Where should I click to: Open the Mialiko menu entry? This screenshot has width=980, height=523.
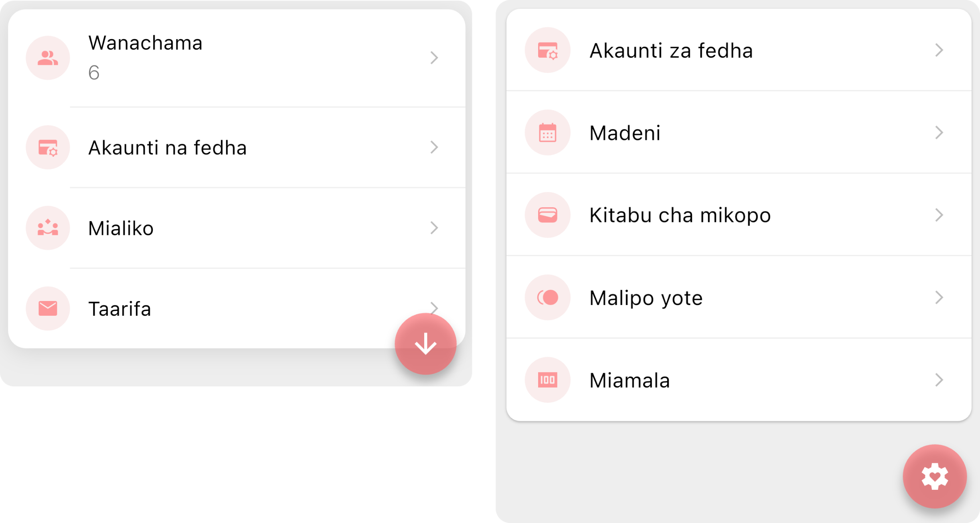[121, 228]
